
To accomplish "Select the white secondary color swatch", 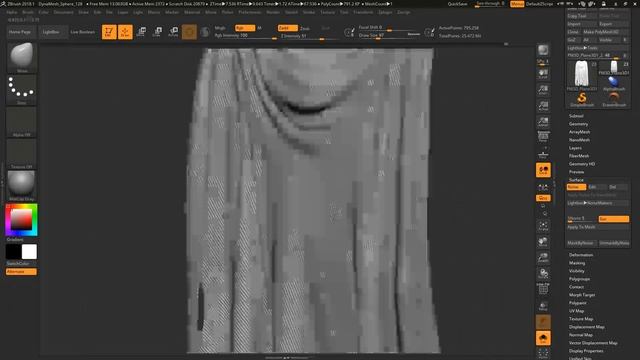I will tap(29, 252).
